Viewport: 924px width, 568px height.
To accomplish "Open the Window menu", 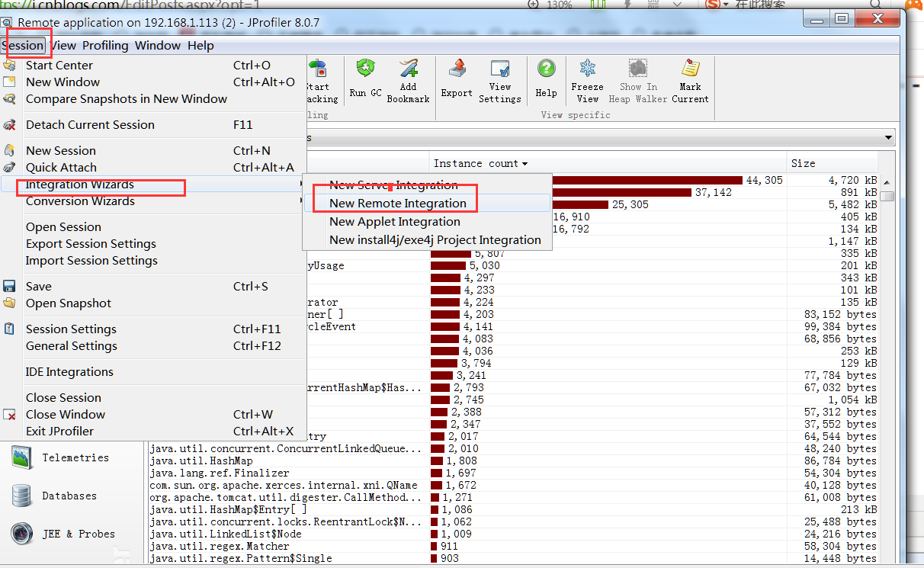I will click(158, 45).
